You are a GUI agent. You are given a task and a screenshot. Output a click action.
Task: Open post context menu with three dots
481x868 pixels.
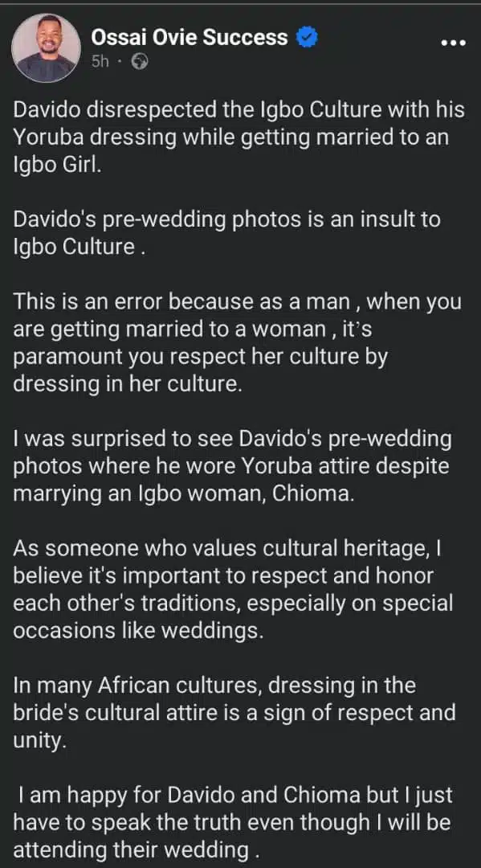455,42
